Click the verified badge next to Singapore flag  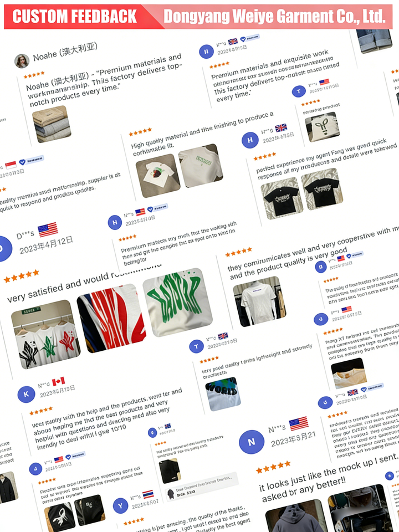point(31,161)
